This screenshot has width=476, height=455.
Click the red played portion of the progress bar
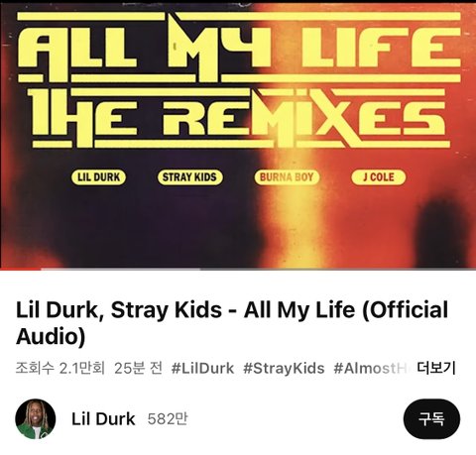(x=20, y=269)
